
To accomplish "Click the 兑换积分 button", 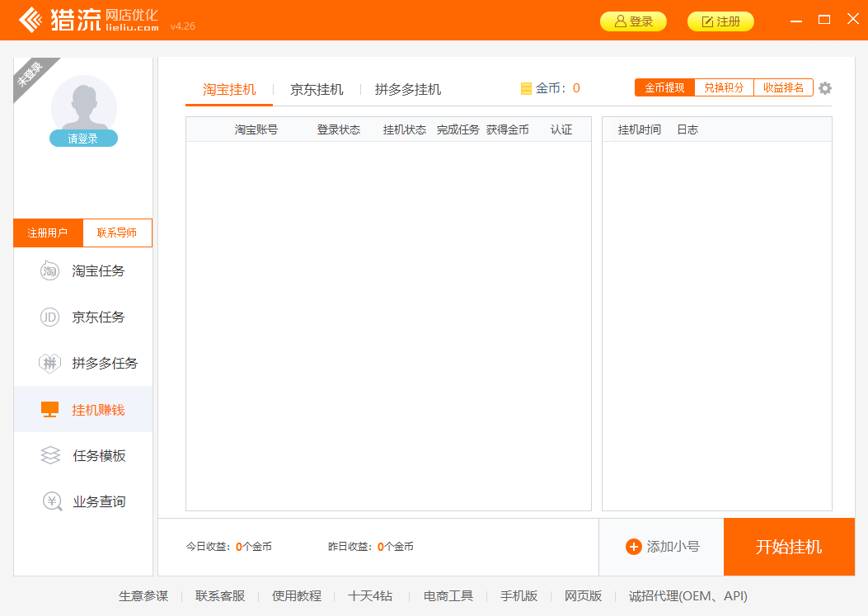I will (x=724, y=87).
